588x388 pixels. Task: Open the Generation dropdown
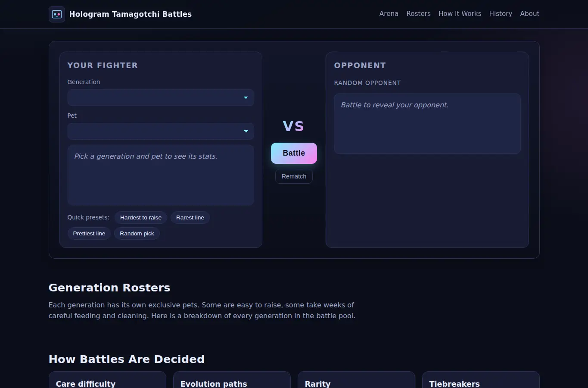(x=161, y=98)
